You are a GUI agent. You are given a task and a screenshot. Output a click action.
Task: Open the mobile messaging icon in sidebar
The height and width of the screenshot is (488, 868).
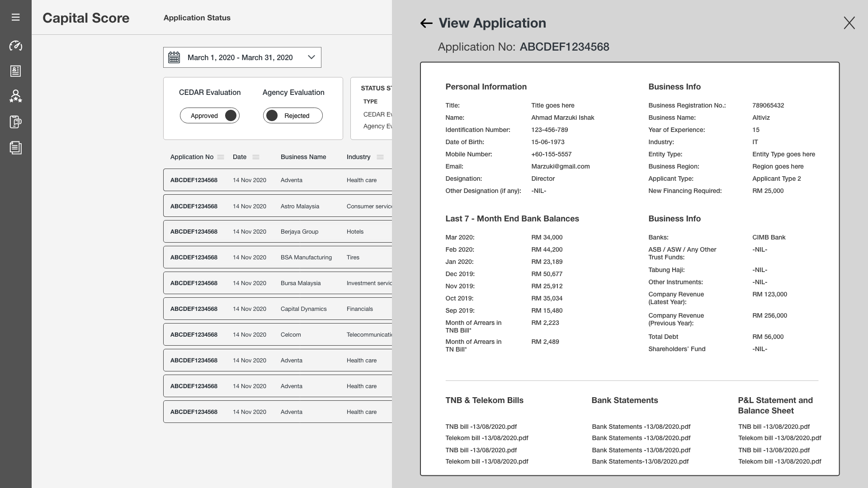pyautogui.click(x=16, y=121)
